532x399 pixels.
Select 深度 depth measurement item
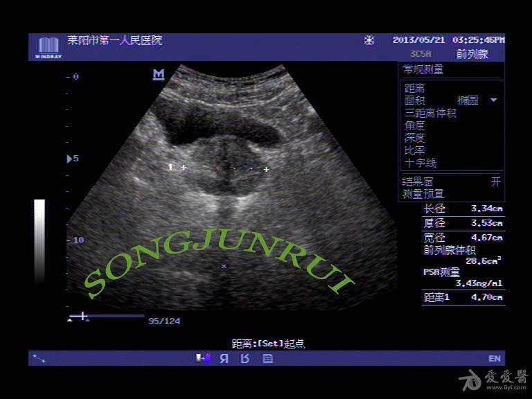414,138
